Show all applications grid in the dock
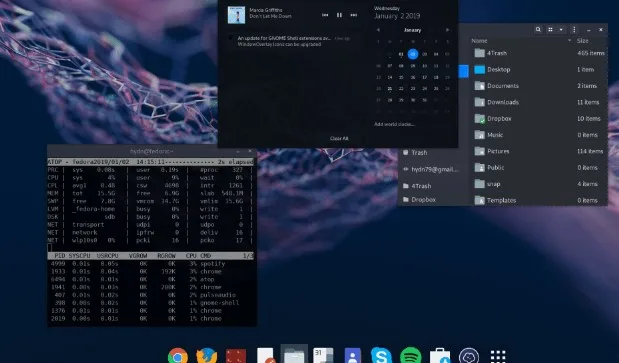This screenshot has width=619, height=363. point(498,356)
